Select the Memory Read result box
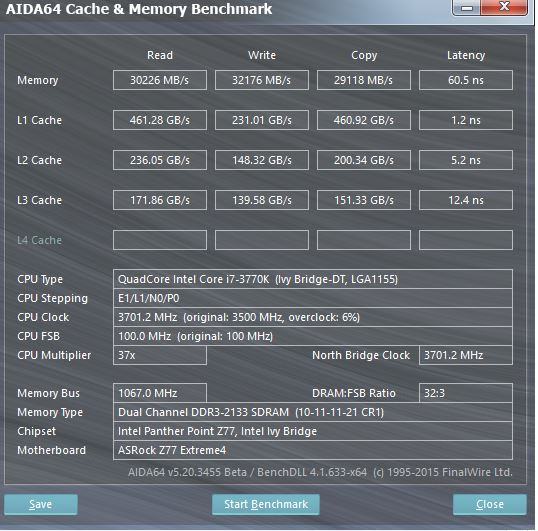 coord(160,80)
